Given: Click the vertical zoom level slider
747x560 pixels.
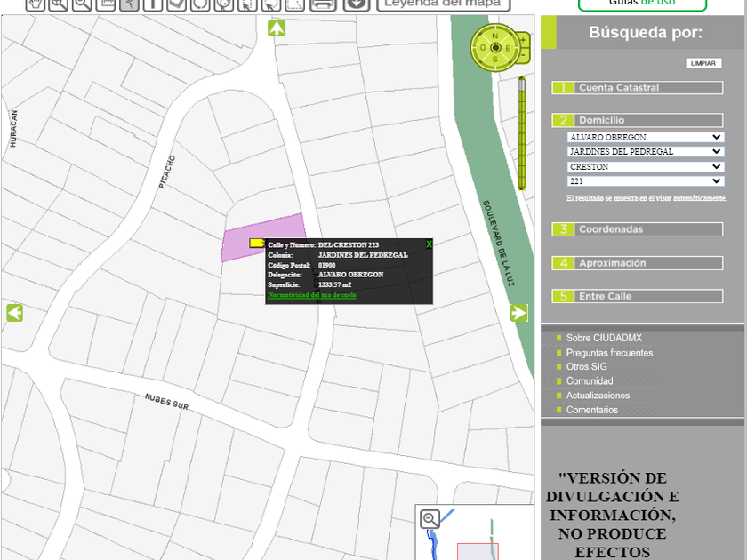Looking at the screenshot, I should 523,133.
